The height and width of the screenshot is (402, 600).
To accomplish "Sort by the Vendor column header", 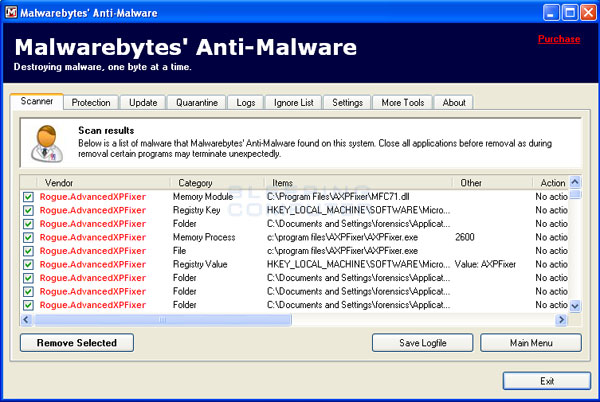I will (x=103, y=183).
